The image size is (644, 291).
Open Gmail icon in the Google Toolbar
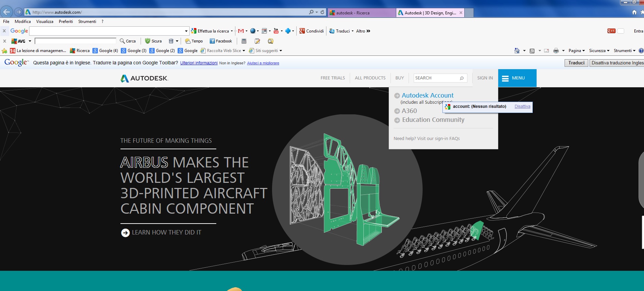click(241, 31)
